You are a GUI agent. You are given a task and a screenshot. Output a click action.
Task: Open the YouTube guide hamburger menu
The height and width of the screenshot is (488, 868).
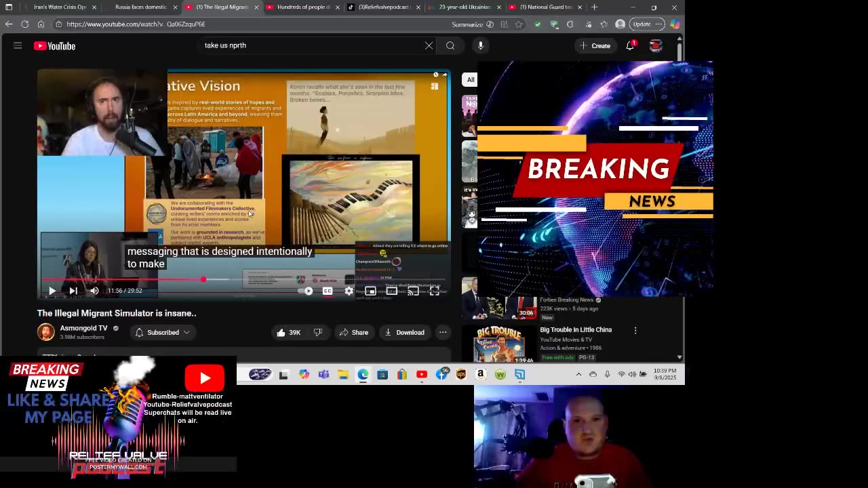[x=18, y=45]
